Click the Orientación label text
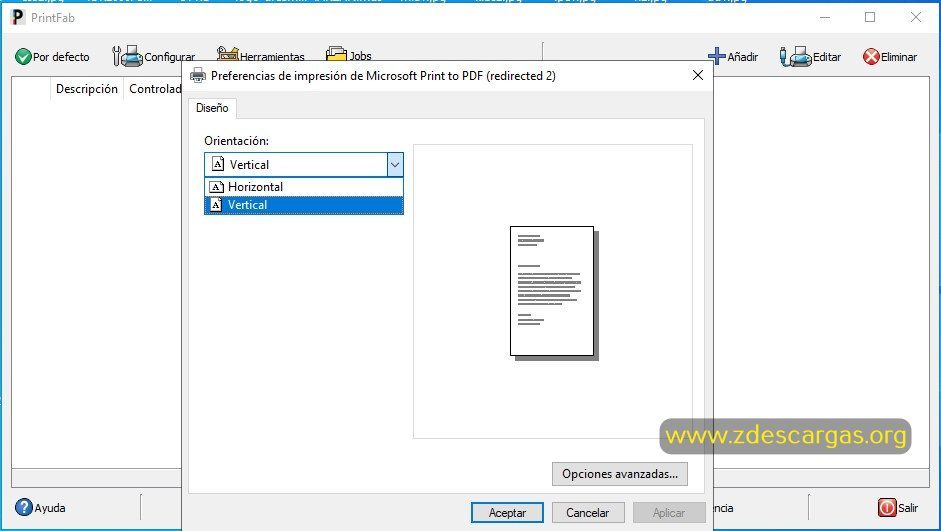 pos(236,141)
